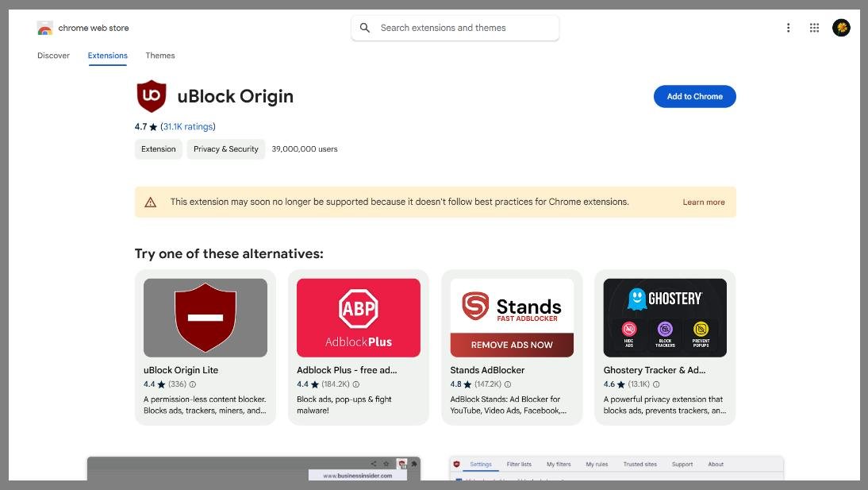The width and height of the screenshot is (868, 490).
Task: Click the info icon beside uBlock Origin Lite's (336) ratings
Action: [x=193, y=384]
